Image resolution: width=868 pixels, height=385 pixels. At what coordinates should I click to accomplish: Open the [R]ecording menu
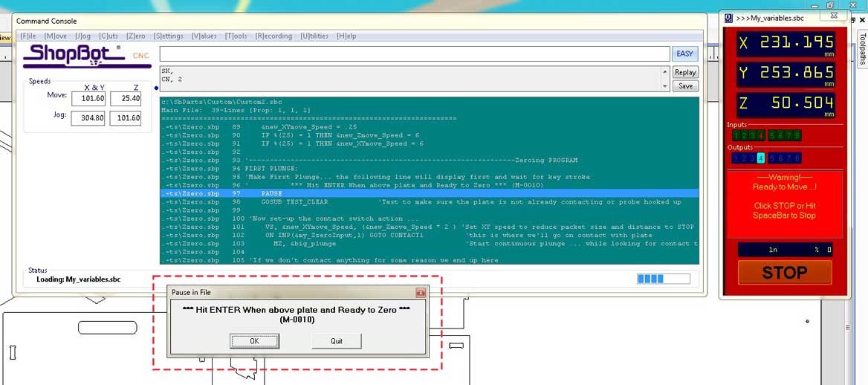[x=273, y=36]
